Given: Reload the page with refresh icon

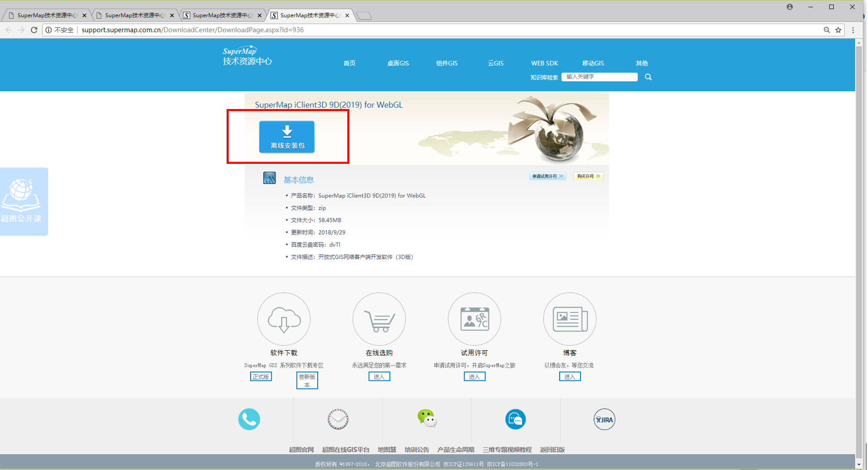Looking at the screenshot, I should (34, 30).
